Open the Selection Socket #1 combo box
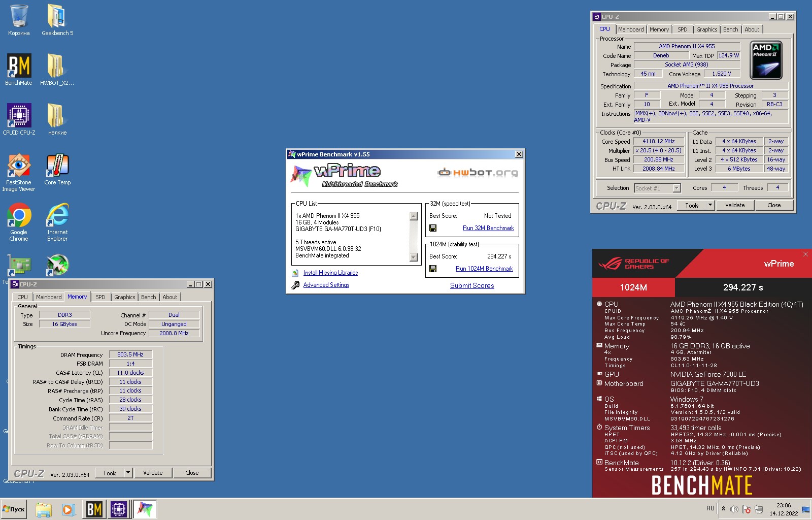The width and height of the screenshot is (812, 520). click(x=657, y=188)
